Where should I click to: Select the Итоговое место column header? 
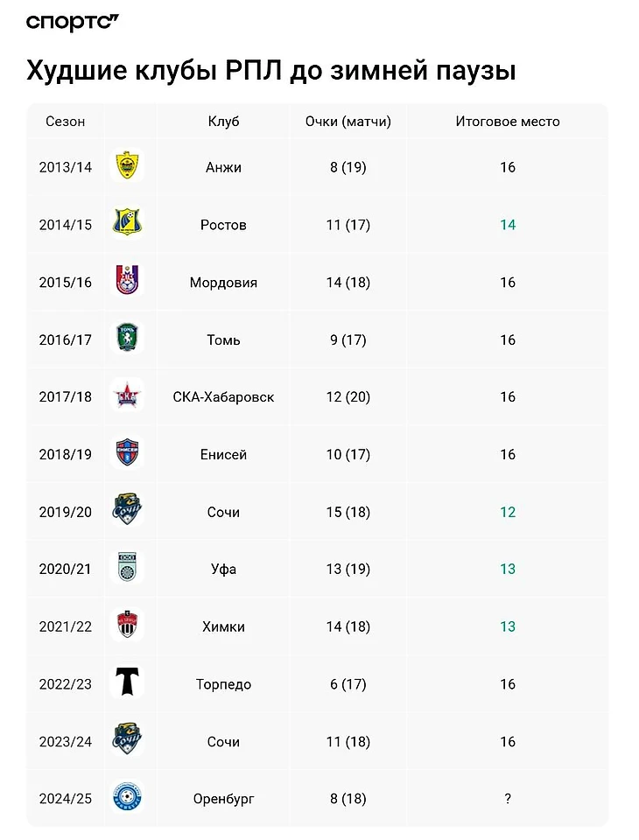tap(508, 122)
